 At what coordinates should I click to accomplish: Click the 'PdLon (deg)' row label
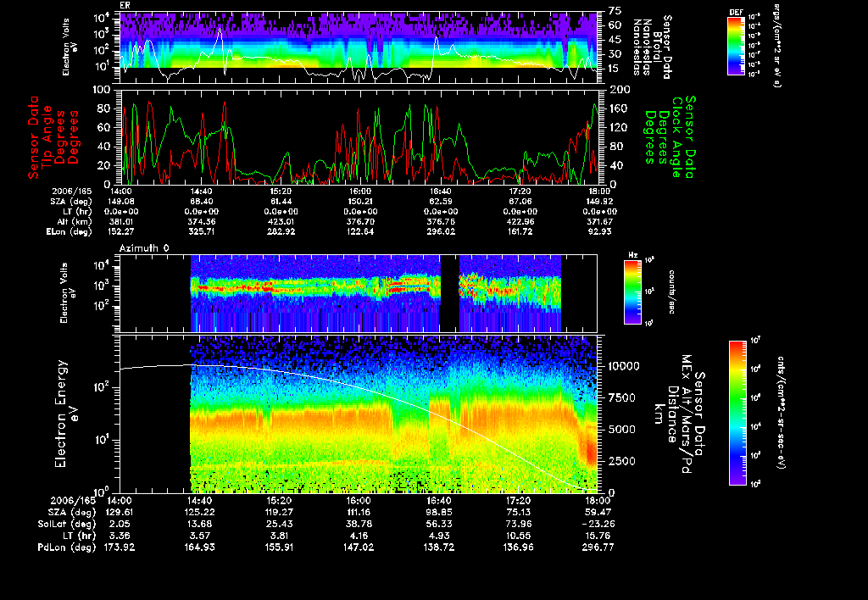click(x=66, y=547)
